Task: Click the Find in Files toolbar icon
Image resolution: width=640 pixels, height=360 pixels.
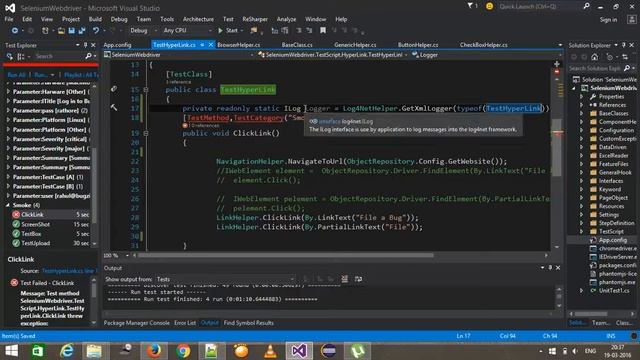Action: [254, 31]
